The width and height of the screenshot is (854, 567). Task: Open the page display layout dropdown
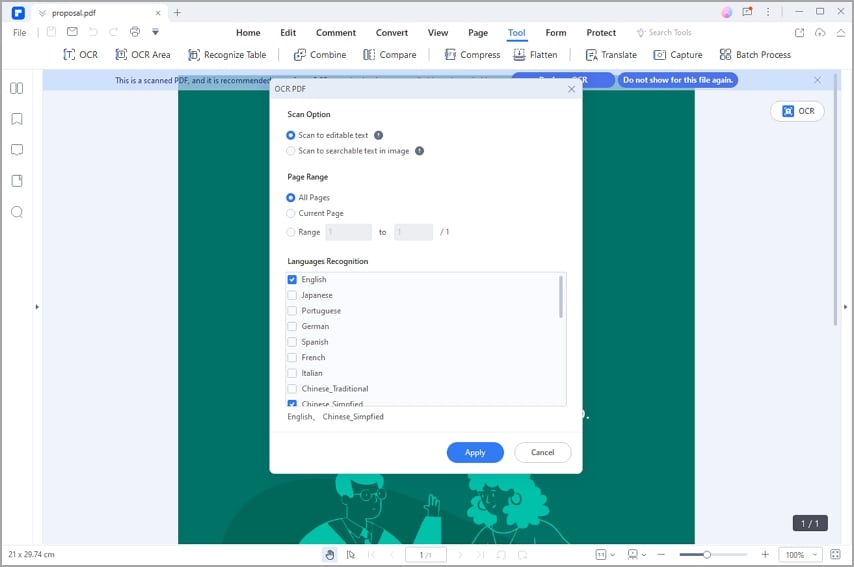636,554
